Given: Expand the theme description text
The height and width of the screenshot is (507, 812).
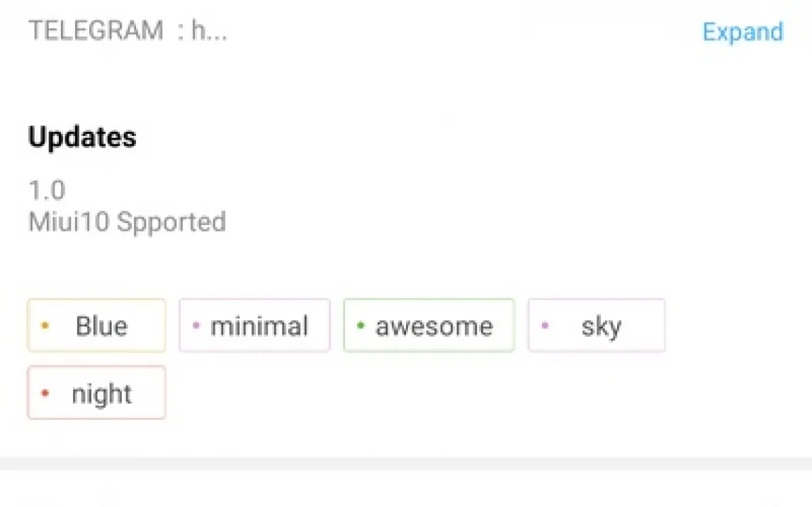Looking at the screenshot, I should click(x=743, y=32).
